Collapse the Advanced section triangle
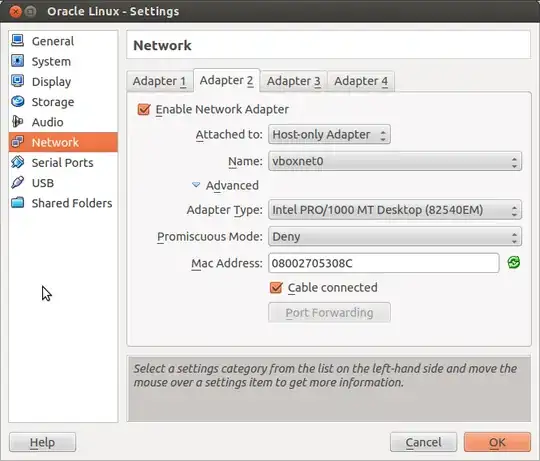 196,185
